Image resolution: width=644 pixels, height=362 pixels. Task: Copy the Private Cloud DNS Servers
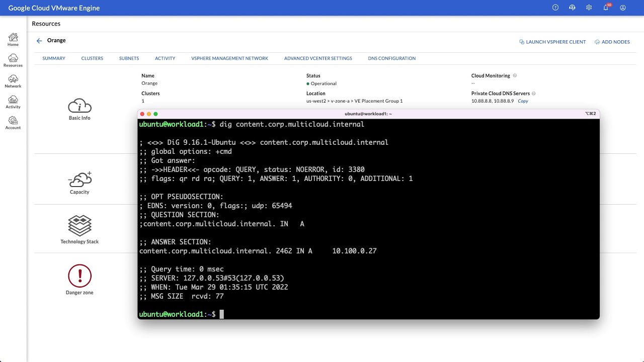[522, 101]
